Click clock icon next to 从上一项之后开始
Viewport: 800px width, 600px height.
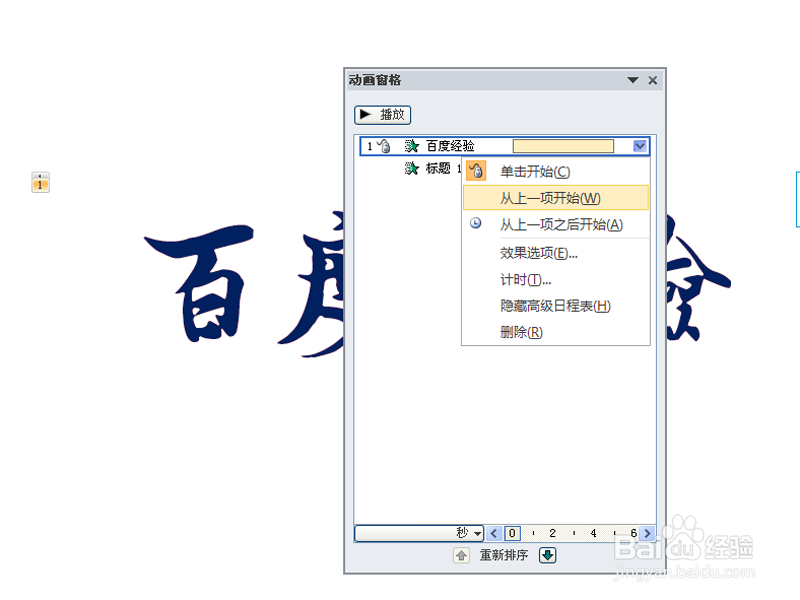(x=476, y=223)
